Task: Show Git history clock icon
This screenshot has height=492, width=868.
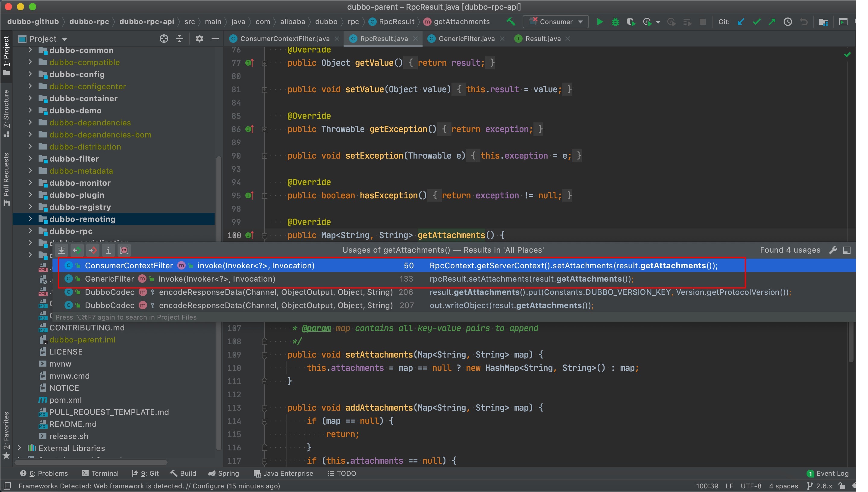Action: pos(788,22)
